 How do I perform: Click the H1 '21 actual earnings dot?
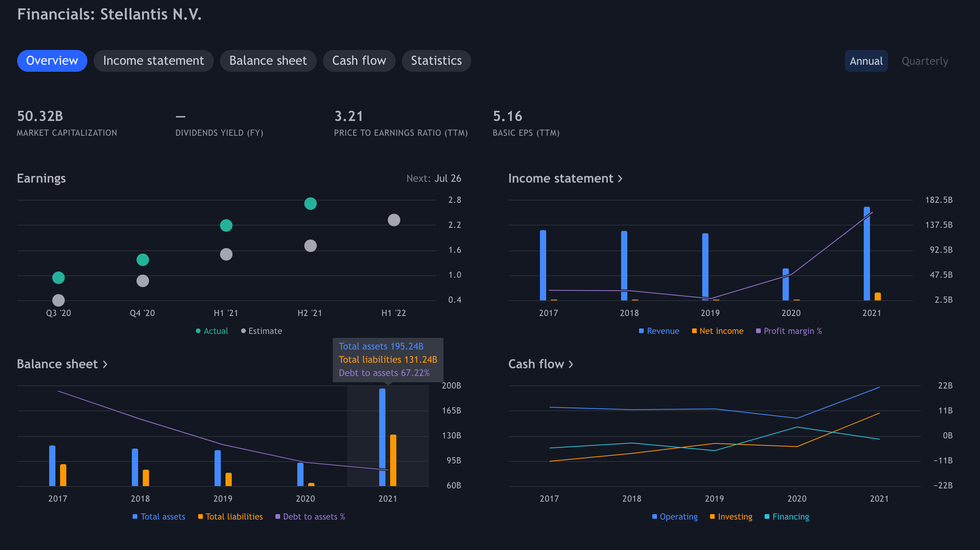click(x=226, y=225)
